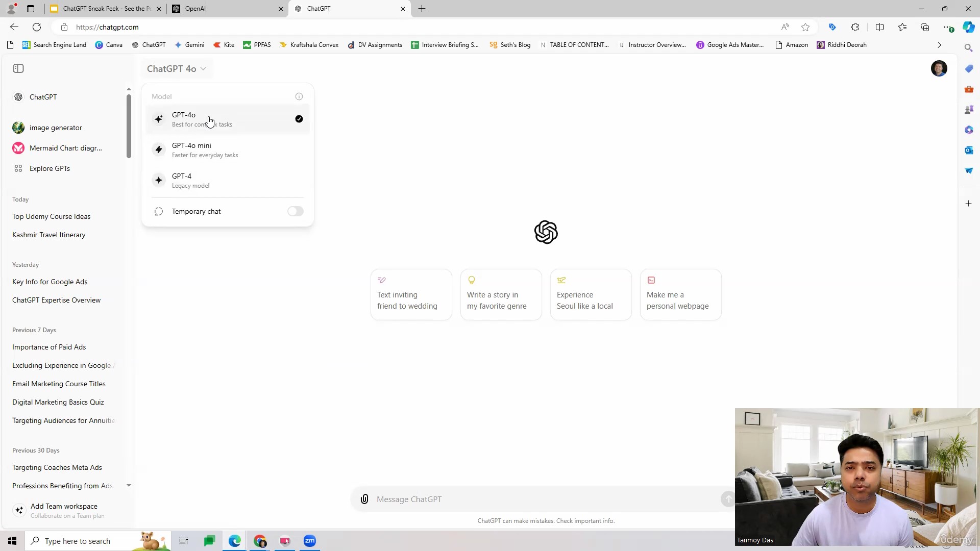Open Text inviting friend to wedding prompt
Image resolution: width=980 pixels, height=551 pixels.
411,294
